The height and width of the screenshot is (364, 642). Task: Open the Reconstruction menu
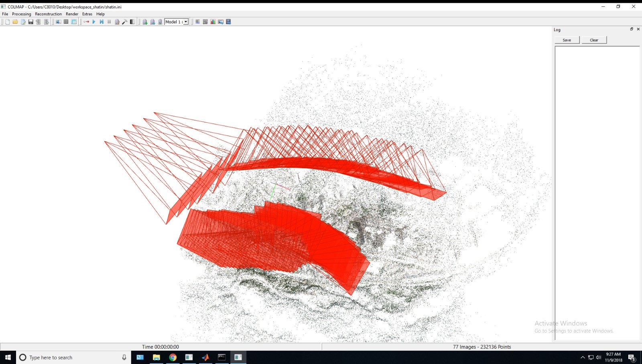tap(48, 14)
